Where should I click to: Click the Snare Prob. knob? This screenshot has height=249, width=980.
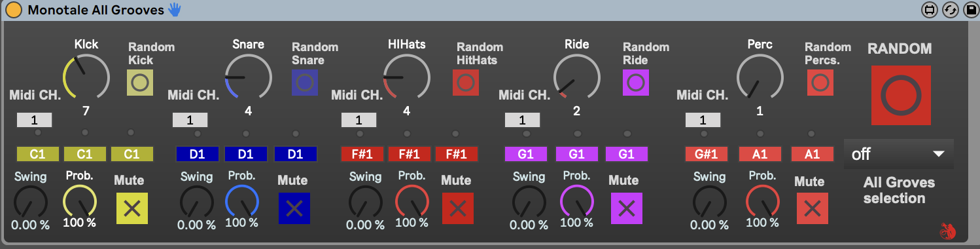[x=242, y=202]
